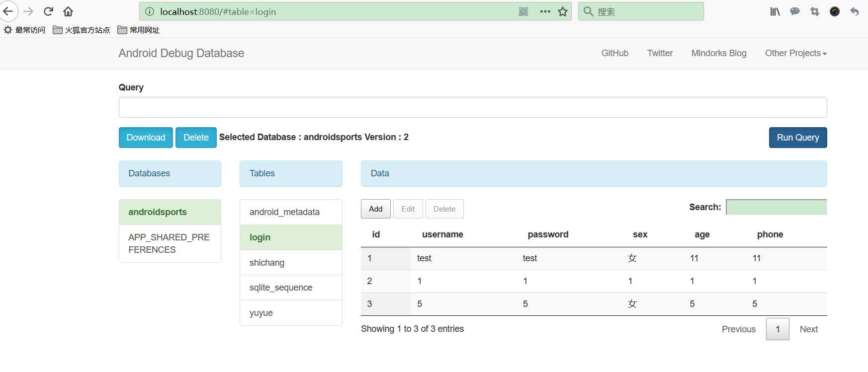Bookmark this page with star icon
868x372 pixels.
pyautogui.click(x=563, y=11)
